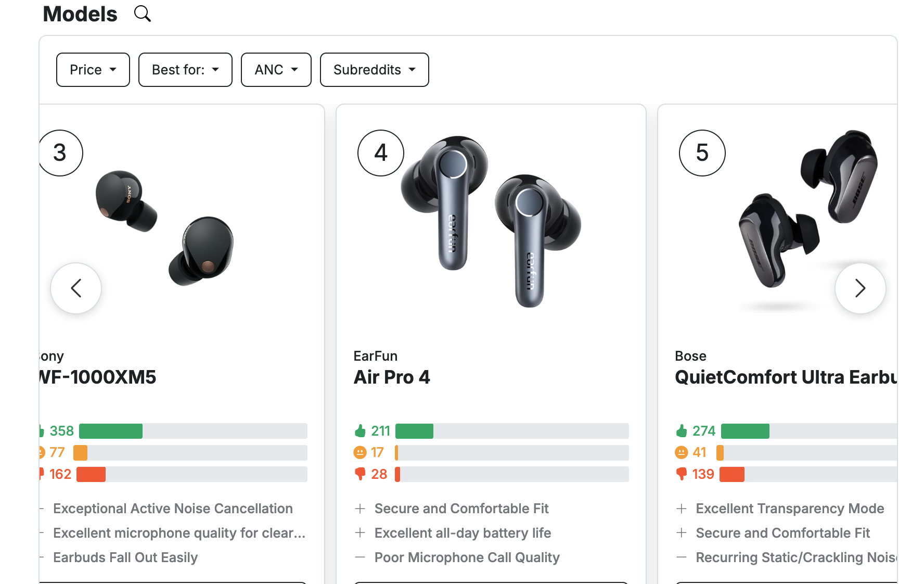Click thumbs-up icon on EarFun Air Pro 4
Image resolution: width=924 pixels, height=584 pixels.
click(360, 431)
